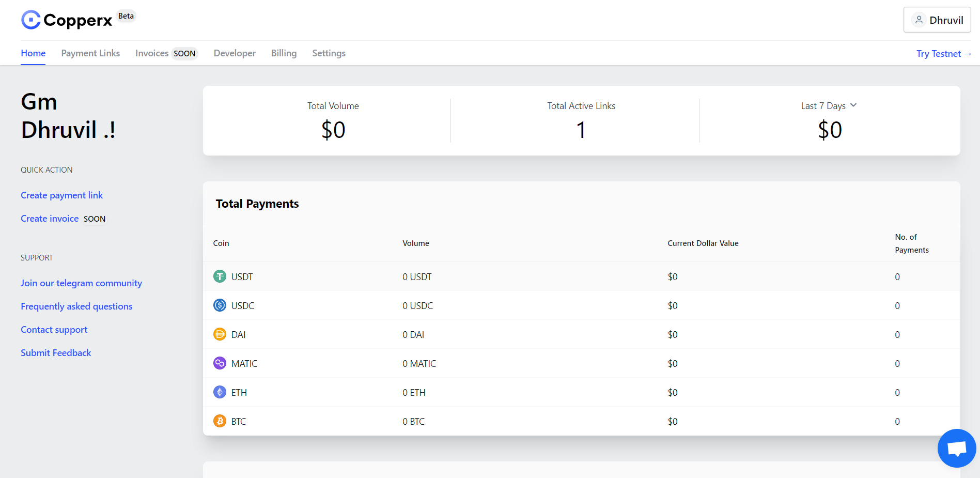Click the Total Payments heading
Screen dimensions: 980x478
click(x=257, y=204)
